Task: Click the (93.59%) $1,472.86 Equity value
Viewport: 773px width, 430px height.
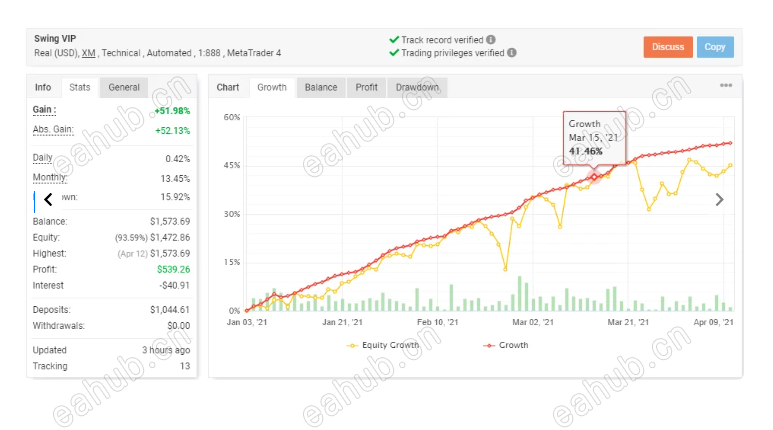Action: pyautogui.click(x=152, y=238)
